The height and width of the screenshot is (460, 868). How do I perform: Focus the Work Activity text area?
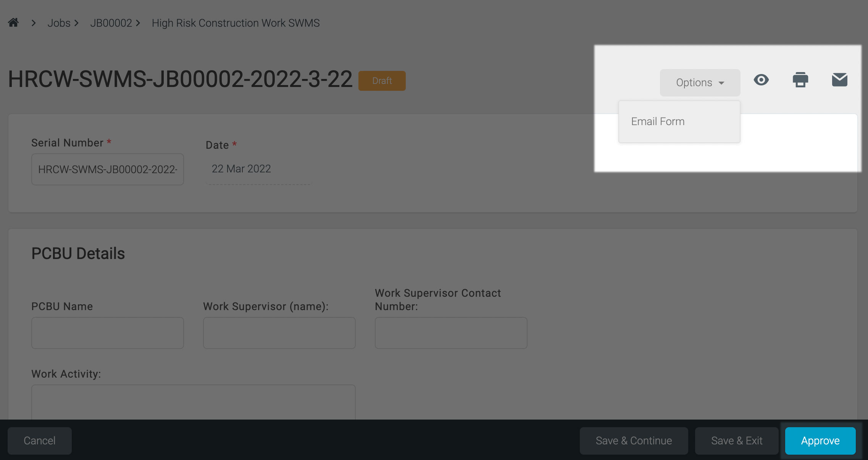point(194,402)
